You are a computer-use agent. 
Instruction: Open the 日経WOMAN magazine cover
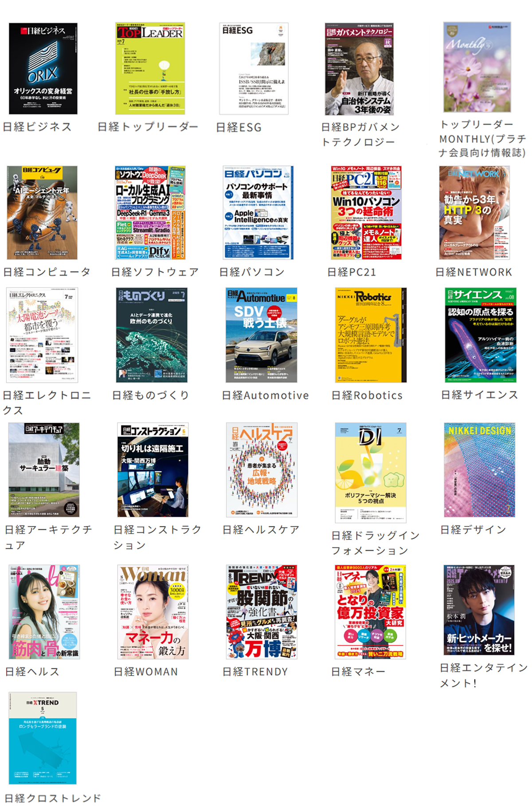click(153, 612)
